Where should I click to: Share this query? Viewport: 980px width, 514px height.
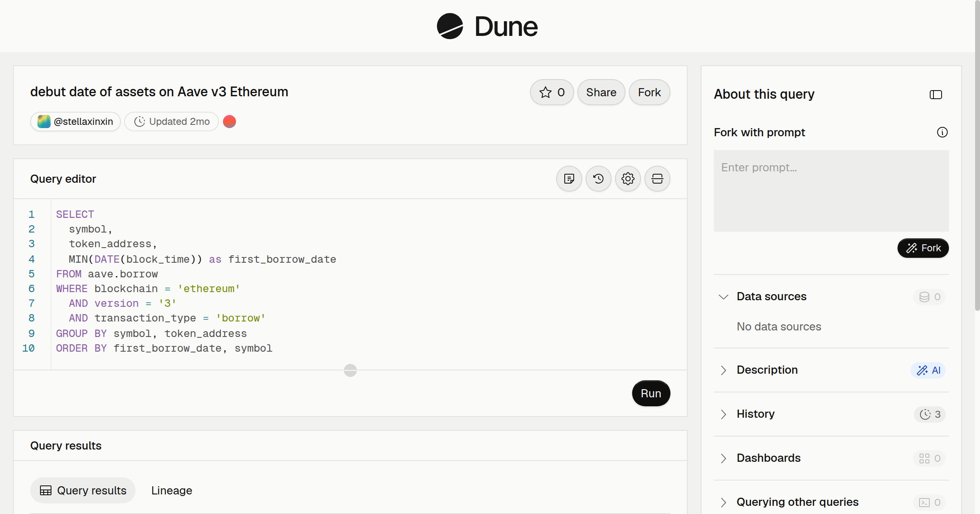coord(601,92)
